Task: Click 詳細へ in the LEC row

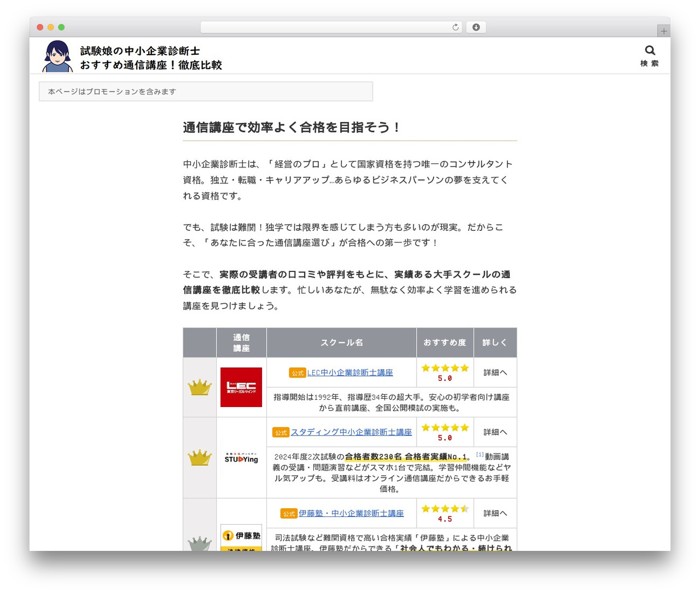Action: [495, 373]
